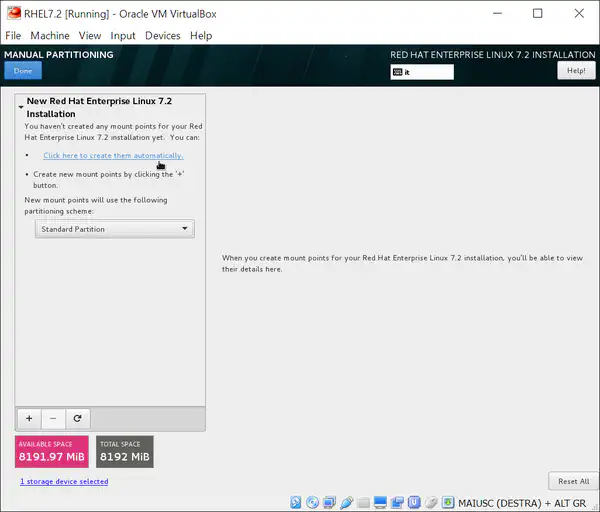Click the keyboard layout 'it' field
This screenshot has height=512, width=600.
(x=422, y=72)
